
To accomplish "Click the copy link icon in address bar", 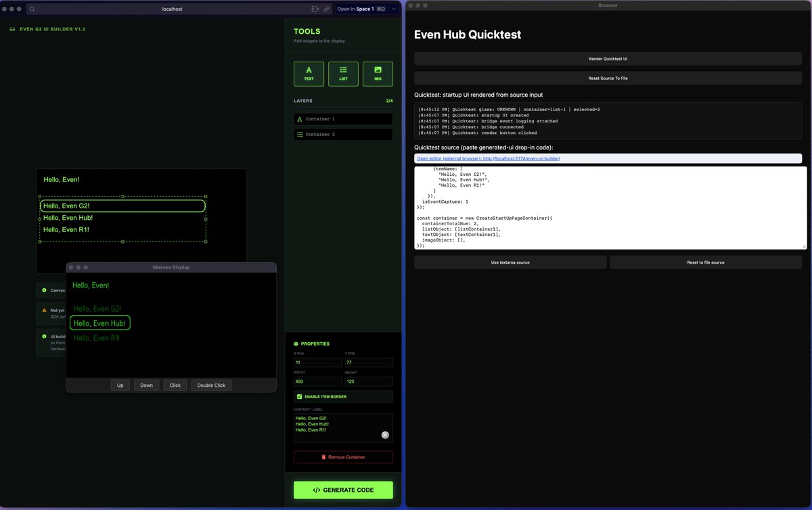I will [327, 9].
